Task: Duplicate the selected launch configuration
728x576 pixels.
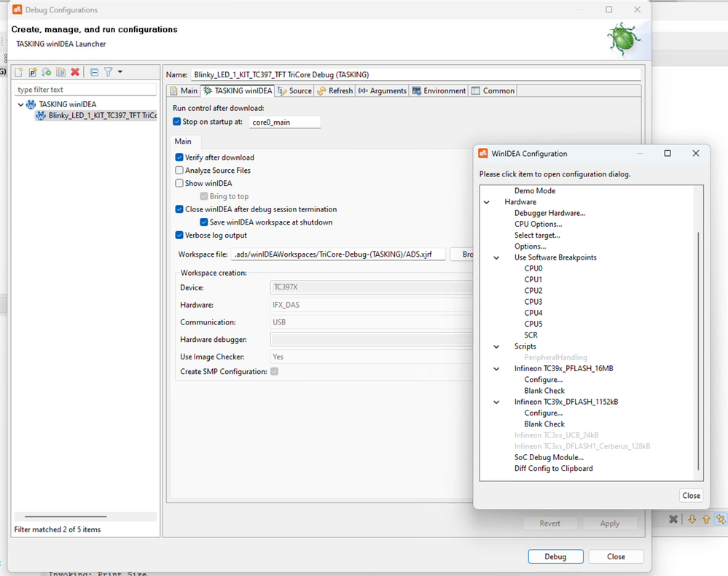Action: 61,71
